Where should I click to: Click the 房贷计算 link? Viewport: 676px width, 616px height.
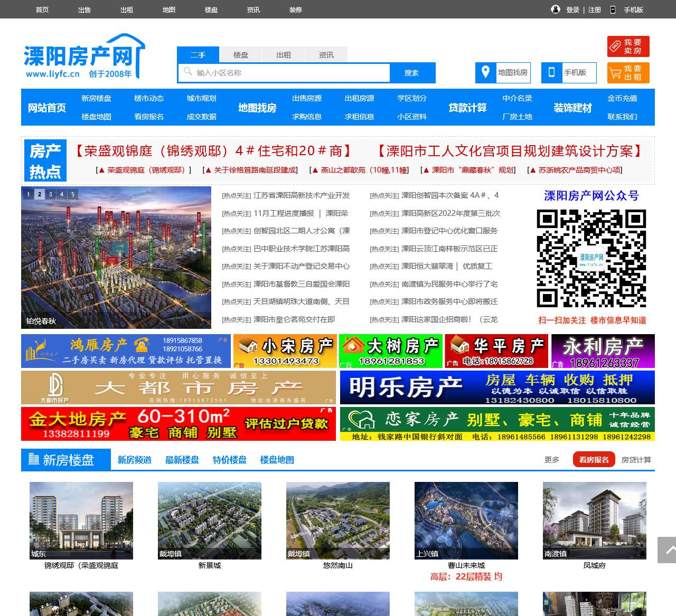[x=636, y=460]
